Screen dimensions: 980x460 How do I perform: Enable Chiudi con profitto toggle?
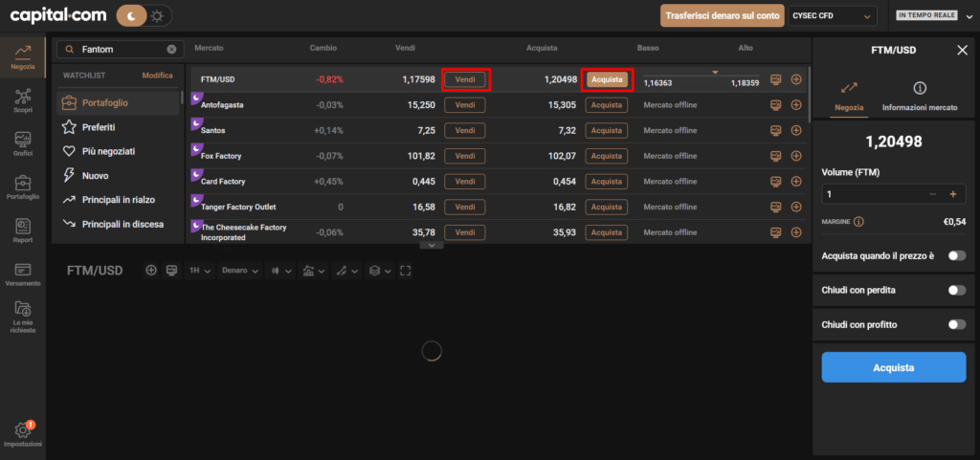[956, 324]
